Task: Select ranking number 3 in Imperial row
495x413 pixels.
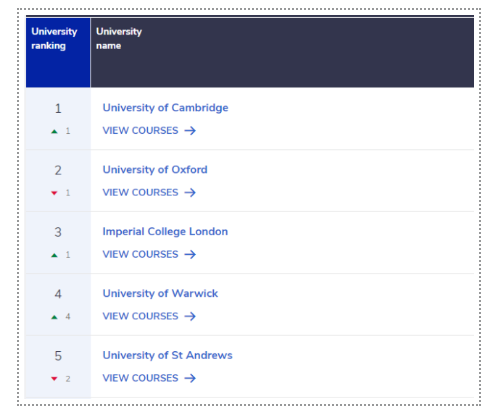Action: tap(58, 232)
